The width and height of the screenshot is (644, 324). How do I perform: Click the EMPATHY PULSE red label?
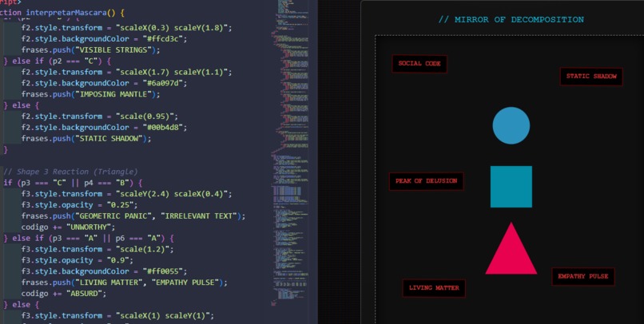point(583,276)
